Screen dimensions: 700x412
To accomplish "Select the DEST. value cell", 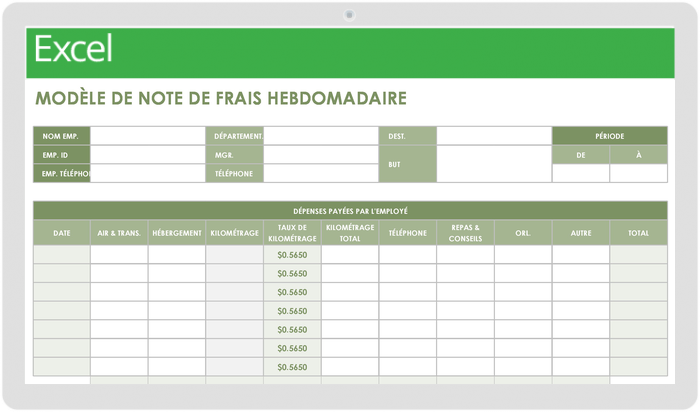I will (x=494, y=136).
